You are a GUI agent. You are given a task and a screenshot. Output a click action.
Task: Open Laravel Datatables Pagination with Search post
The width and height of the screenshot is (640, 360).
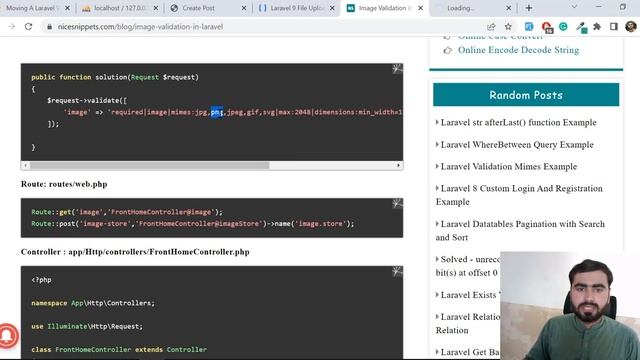(x=520, y=231)
